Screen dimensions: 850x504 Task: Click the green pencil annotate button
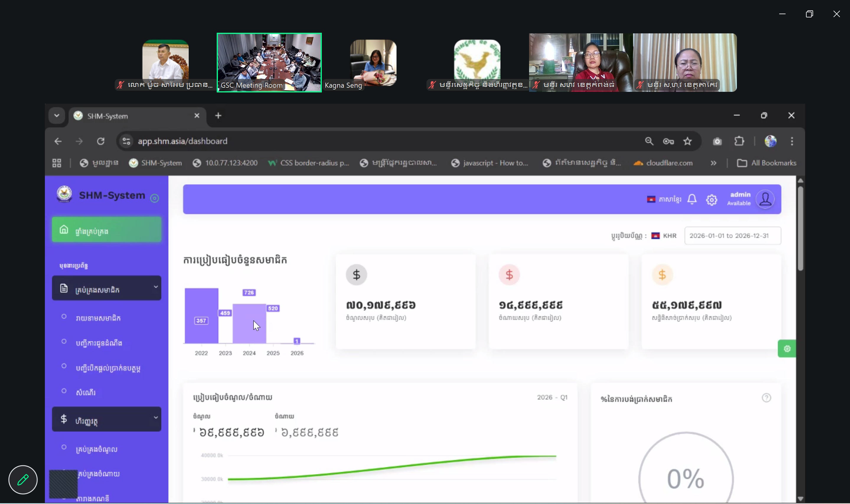pyautogui.click(x=23, y=479)
